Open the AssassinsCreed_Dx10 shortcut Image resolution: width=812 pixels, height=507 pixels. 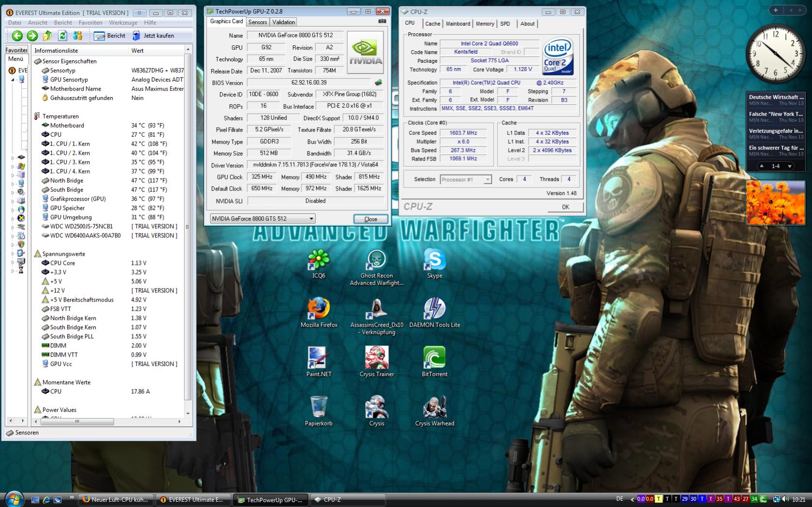tap(377, 317)
